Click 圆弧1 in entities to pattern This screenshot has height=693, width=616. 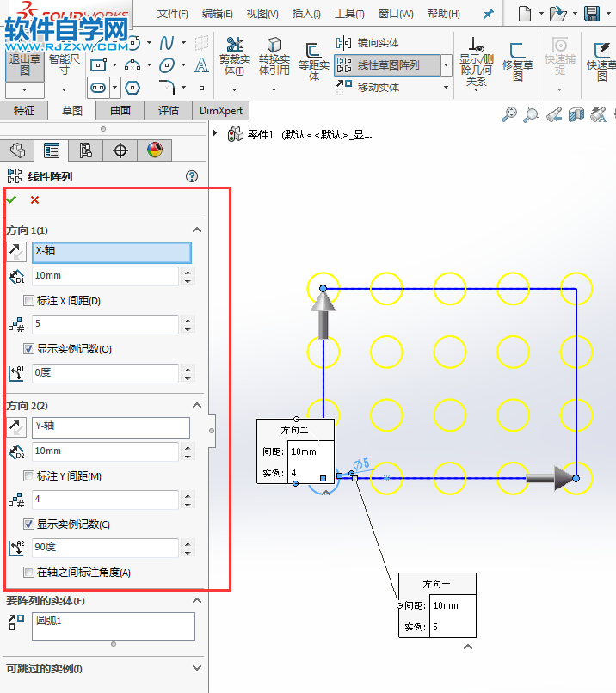(49, 621)
